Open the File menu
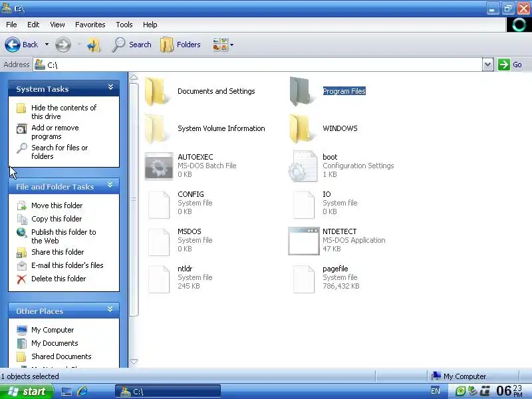532x399 pixels. 11,25
